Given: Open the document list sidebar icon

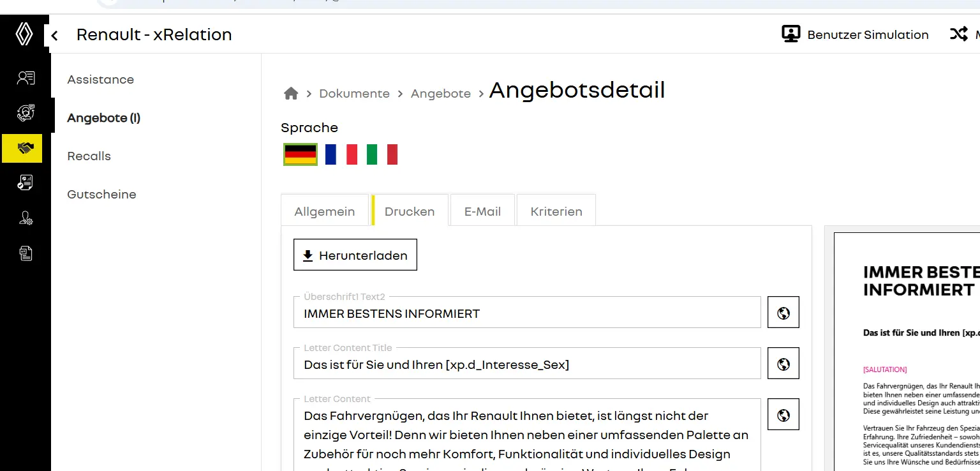Looking at the screenshot, I should tap(26, 253).
